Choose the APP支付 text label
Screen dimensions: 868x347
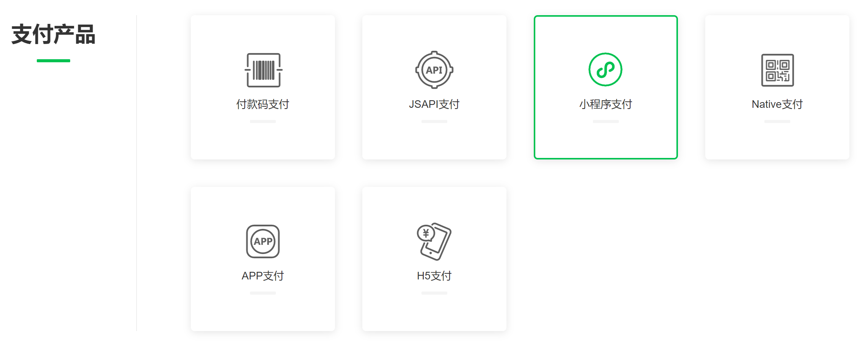(x=263, y=276)
